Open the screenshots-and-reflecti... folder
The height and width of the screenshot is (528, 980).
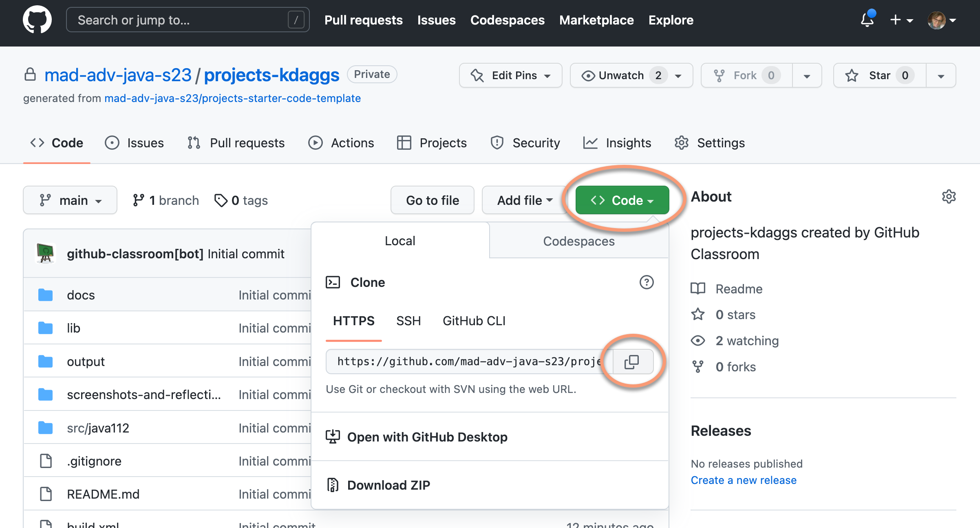[x=144, y=395]
